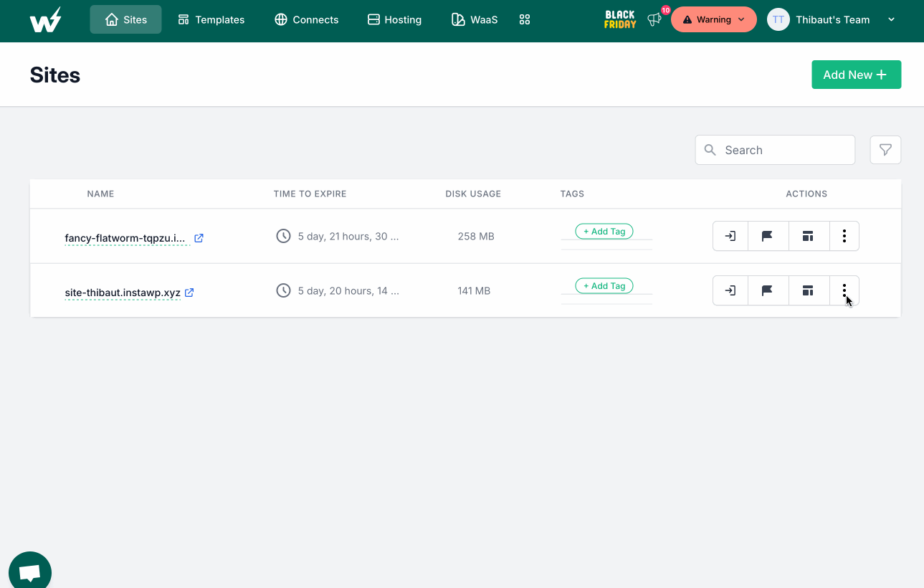Screen dimensions: 924x588
Task: Open the three-dot menu for site-thibaut row
Action: point(844,290)
